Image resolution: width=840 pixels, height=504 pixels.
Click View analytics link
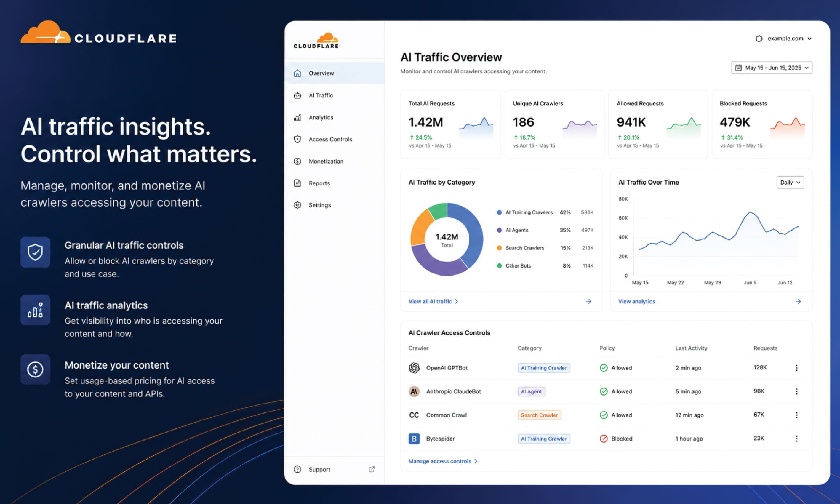point(637,302)
